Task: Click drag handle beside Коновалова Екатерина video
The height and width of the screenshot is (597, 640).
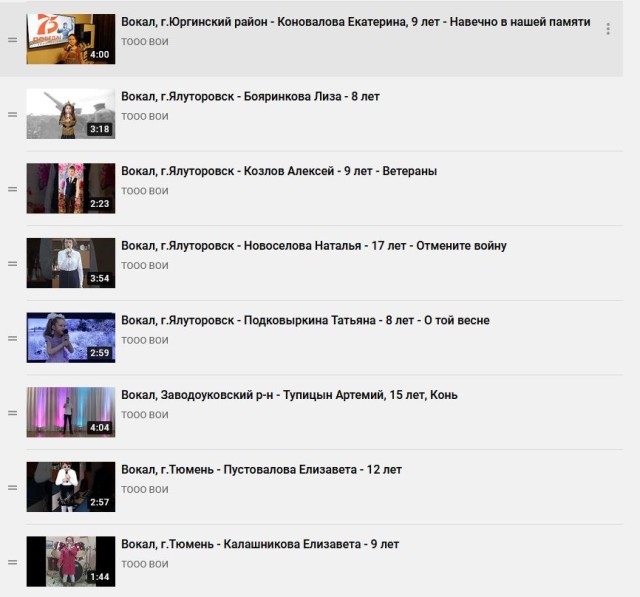Action: click(13, 40)
